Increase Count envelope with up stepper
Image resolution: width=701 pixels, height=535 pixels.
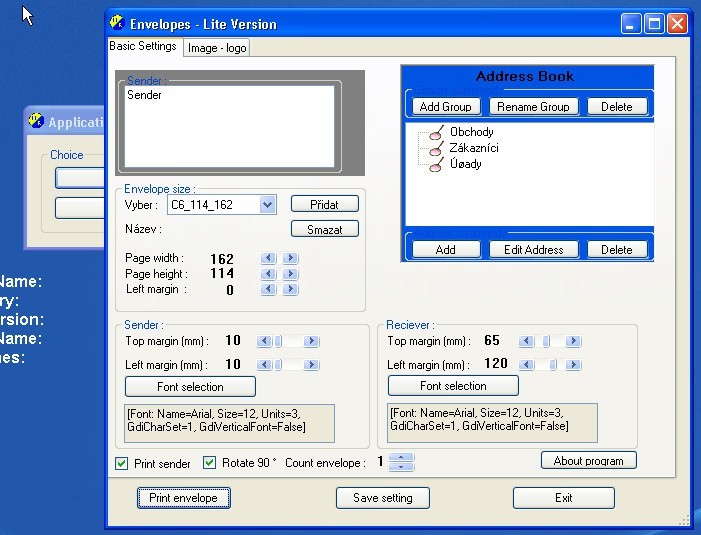401,458
